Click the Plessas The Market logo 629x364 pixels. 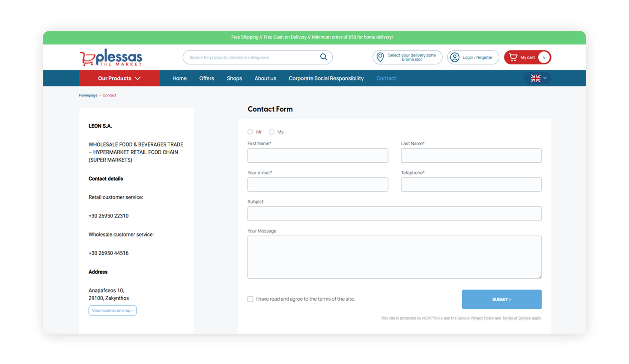point(110,57)
